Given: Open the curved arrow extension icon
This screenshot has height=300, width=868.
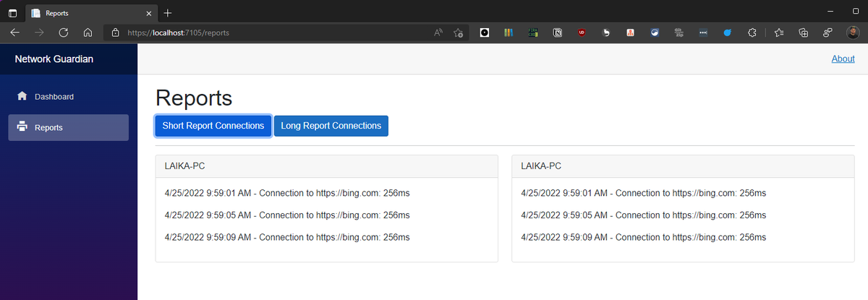Looking at the screenshot, I should point(606,33).
